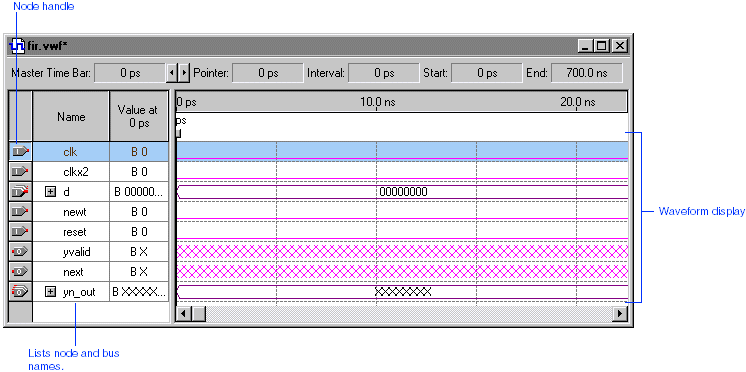
Task: Move master time bar to previous transition
Action: pos(172,73)
